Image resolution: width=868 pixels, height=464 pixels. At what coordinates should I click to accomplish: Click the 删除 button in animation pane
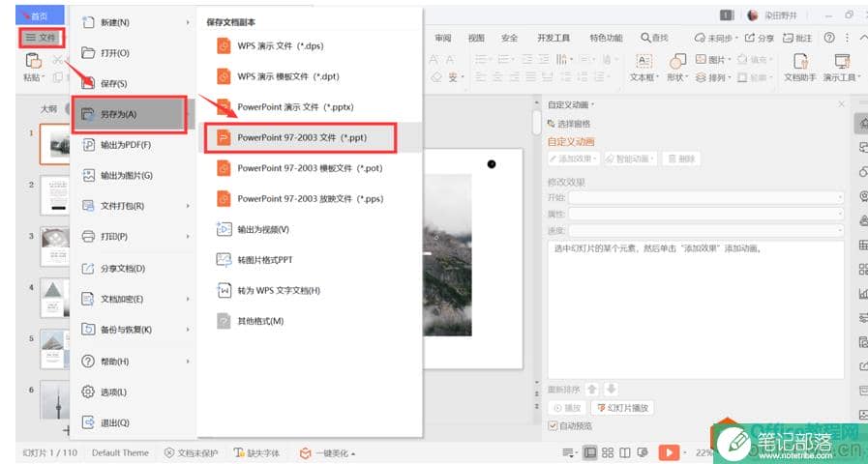681,159
